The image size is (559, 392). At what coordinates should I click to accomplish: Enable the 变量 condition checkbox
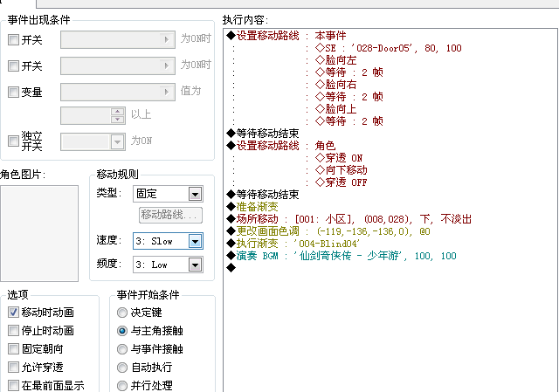click(14, 93)
